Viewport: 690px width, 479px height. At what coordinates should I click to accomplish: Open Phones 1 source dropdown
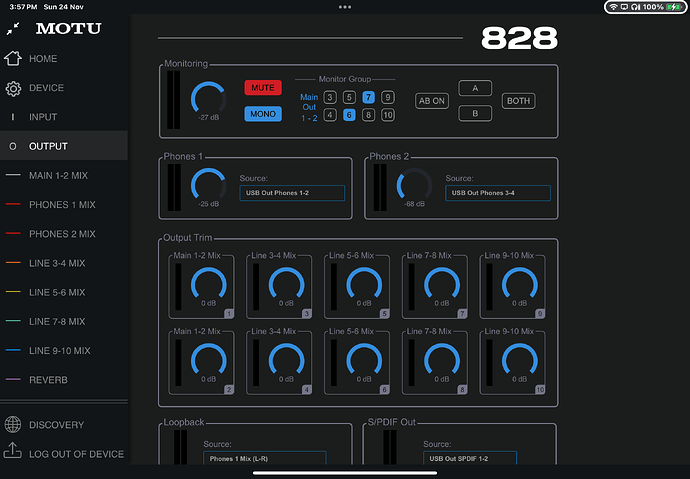click(292, 193)
